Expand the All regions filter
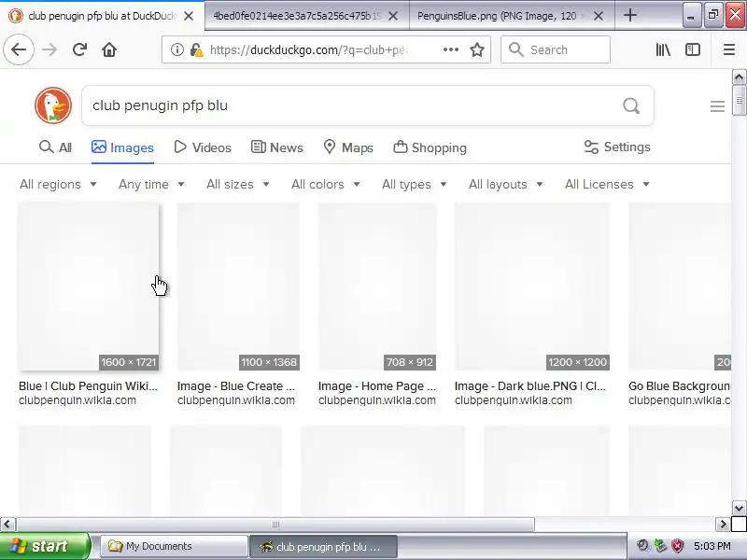Image resolution: width=747 pixels, height=560 pixels. pos(58,184)
